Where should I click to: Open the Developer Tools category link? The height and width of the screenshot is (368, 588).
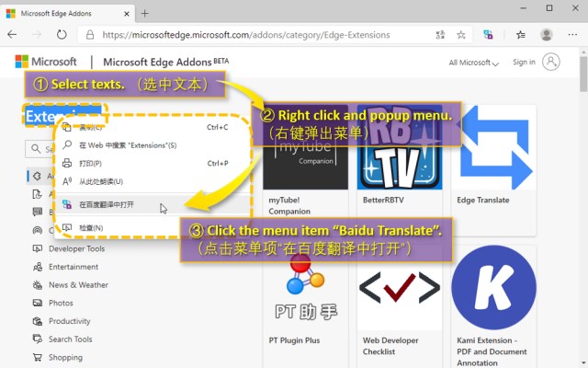pos(76,248)
